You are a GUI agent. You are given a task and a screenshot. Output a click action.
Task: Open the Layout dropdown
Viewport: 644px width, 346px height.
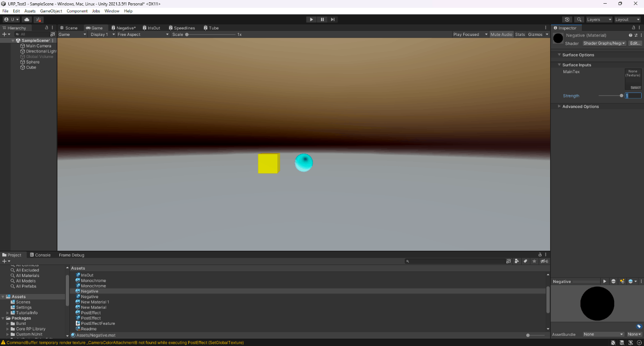point(627,19)
